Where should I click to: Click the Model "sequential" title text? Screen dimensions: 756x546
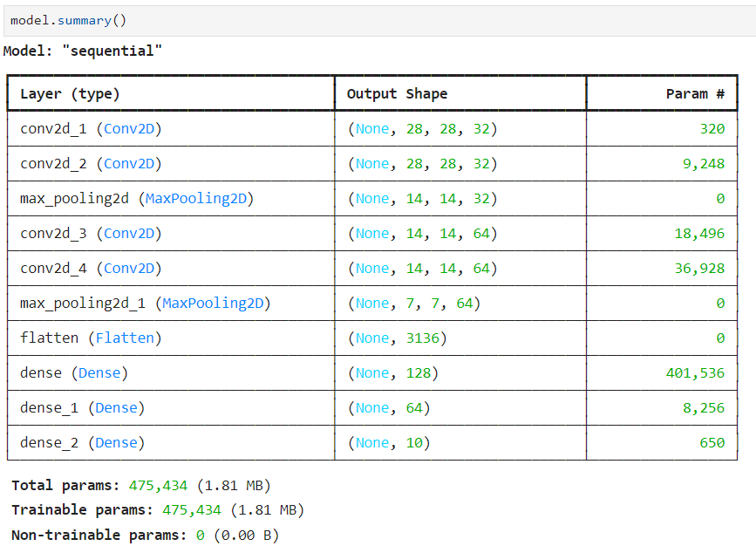(83, 51)
